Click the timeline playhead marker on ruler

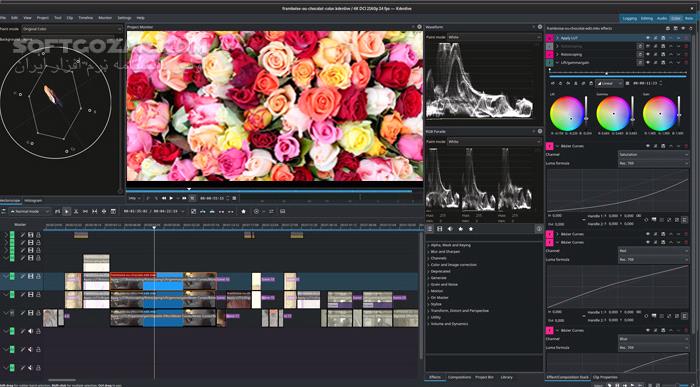click(154, 227)
